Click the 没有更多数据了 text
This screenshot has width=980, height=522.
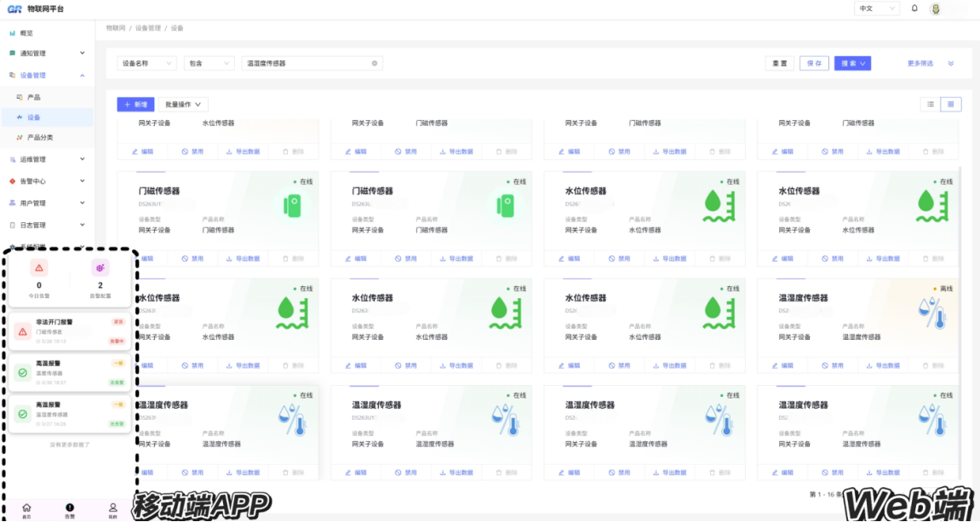tap(69, 445)
